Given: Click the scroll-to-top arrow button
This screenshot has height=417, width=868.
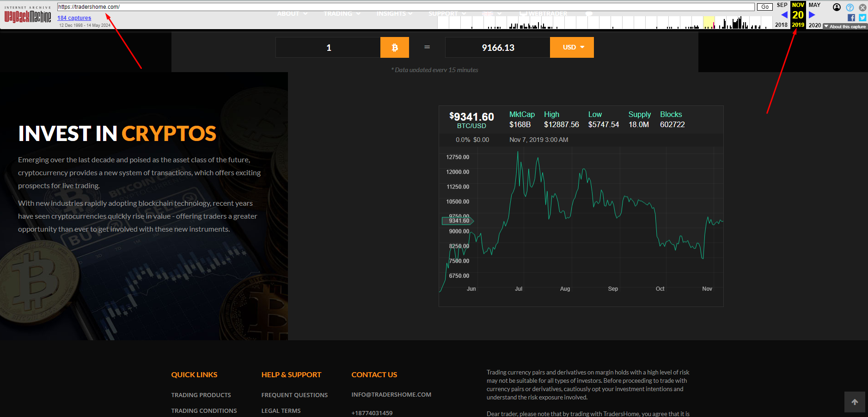Looking at the screenshot, I should click(855, 402).
